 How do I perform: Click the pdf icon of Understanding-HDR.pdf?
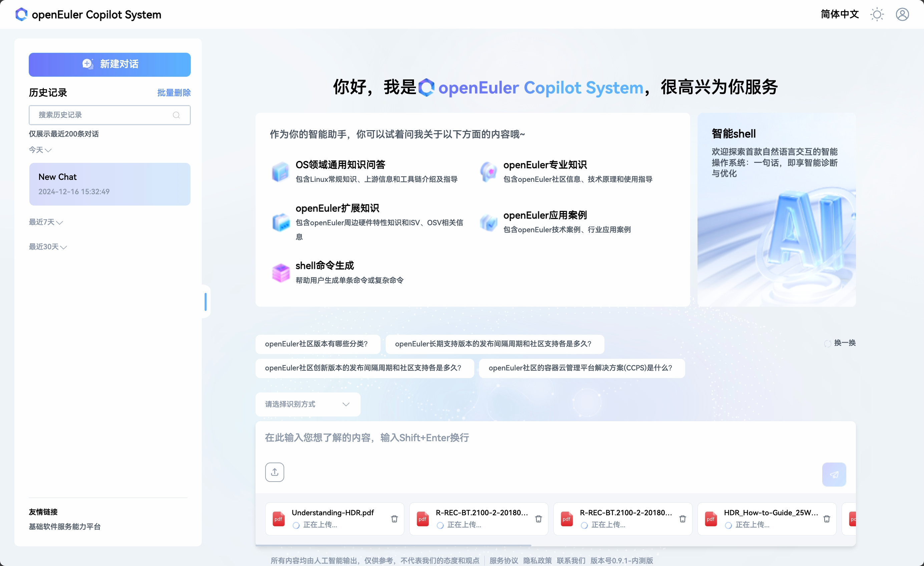pos(278,519)
